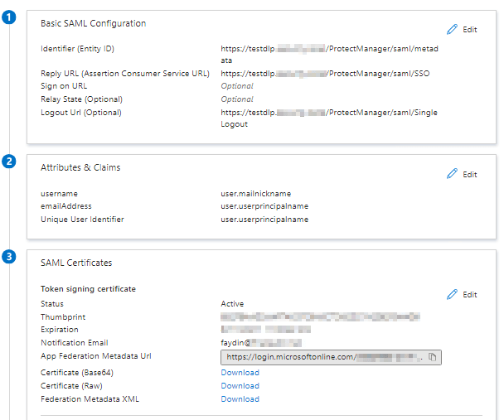Click the Basic SAML Configuration heading
504x420 pixels.
(93, 23)
